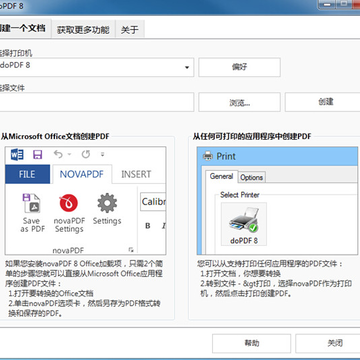360x360 pixels.
Task: Click the printer icon beside Print title
Action: (x=208, y=156)
